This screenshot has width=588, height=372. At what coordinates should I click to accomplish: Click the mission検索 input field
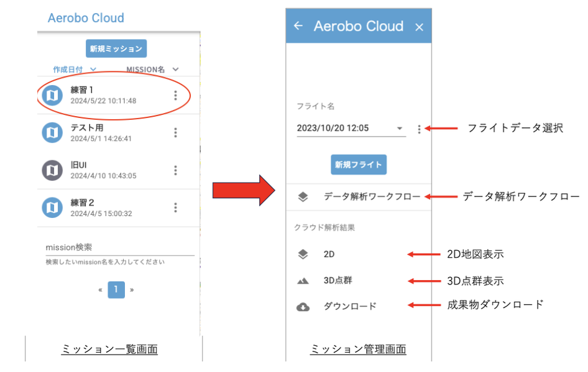tap(120, 248)
